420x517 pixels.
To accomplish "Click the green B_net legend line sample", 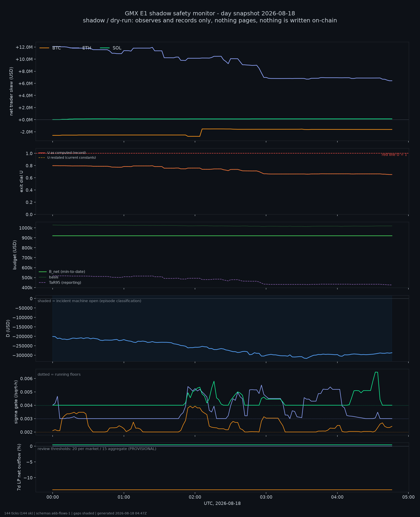I will (x=43, y=272).
